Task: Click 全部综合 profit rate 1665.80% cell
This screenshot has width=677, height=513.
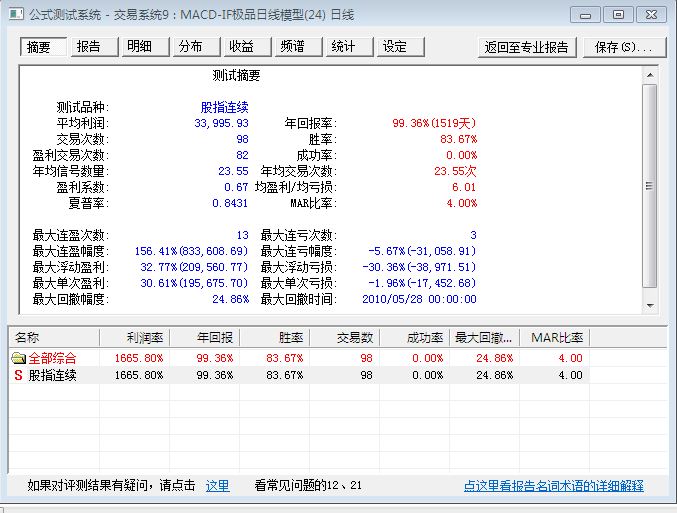Action: click(x=139, y=358)
